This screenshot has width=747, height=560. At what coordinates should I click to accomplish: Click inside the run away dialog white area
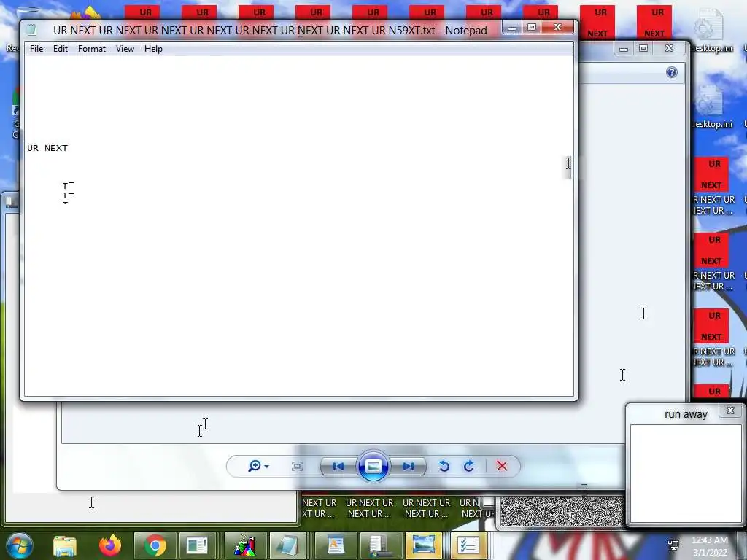[x=686, y=474]
